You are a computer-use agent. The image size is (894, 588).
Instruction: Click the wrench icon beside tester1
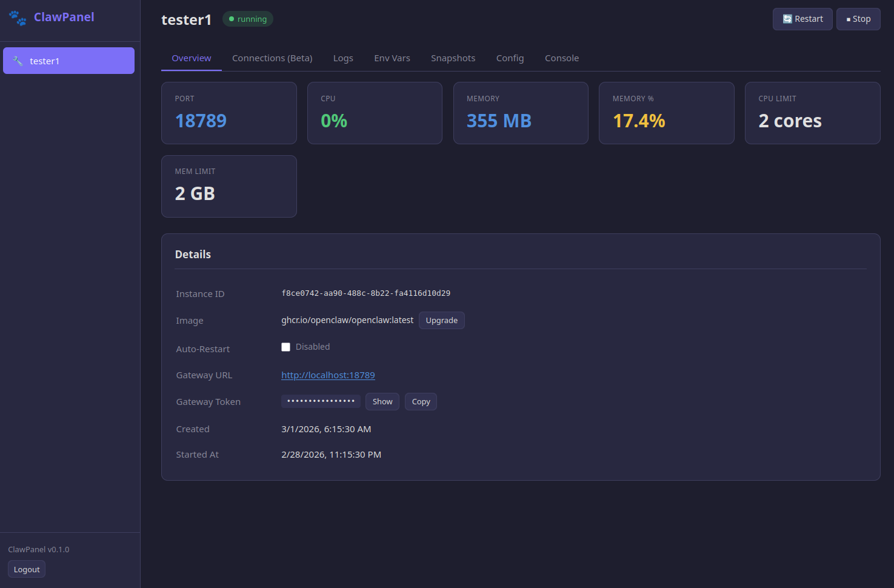tap(18, 61)
